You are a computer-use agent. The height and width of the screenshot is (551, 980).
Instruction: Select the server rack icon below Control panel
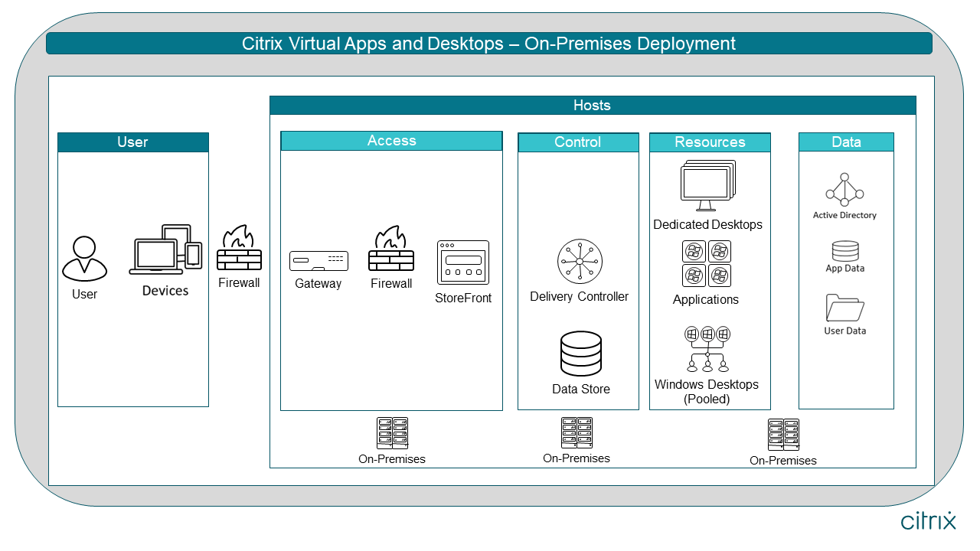tap(577, 432)
